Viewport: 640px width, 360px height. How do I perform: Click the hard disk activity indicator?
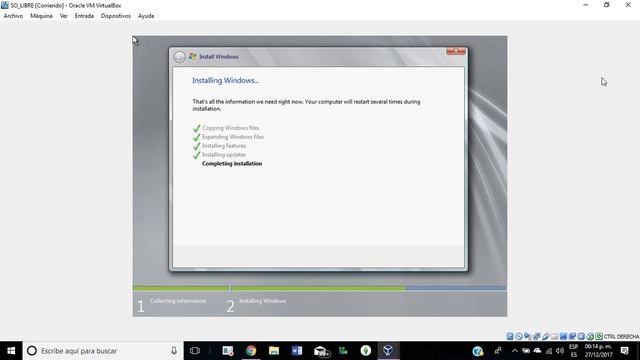[510, 336]
